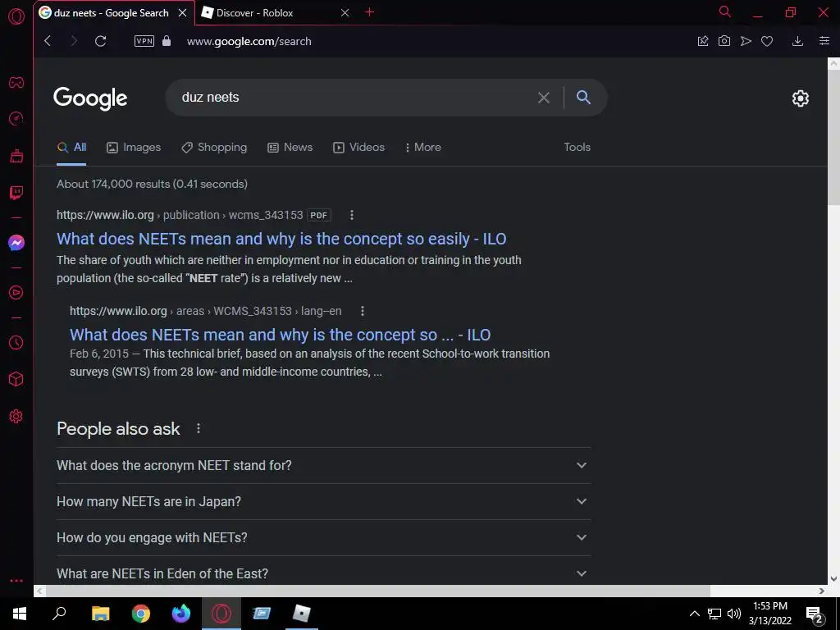Open File Explorer from taskbar

point(100,614)
